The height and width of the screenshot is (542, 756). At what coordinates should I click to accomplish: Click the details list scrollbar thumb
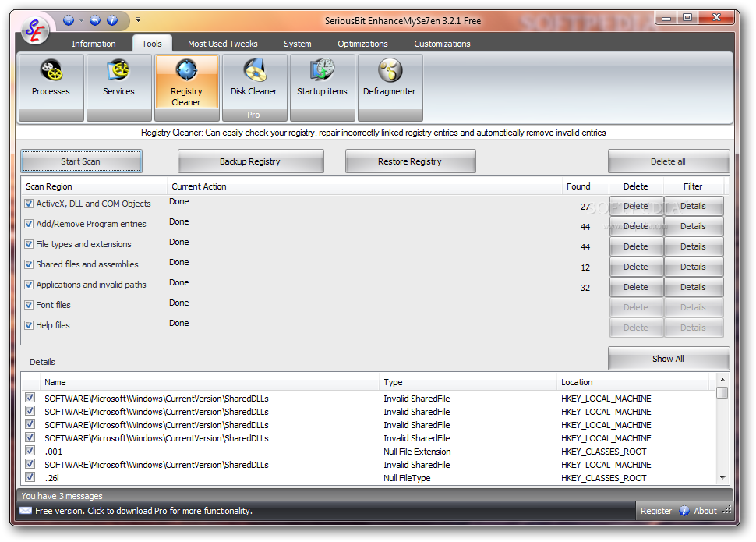pyautogui.click(x=722, y=393)
